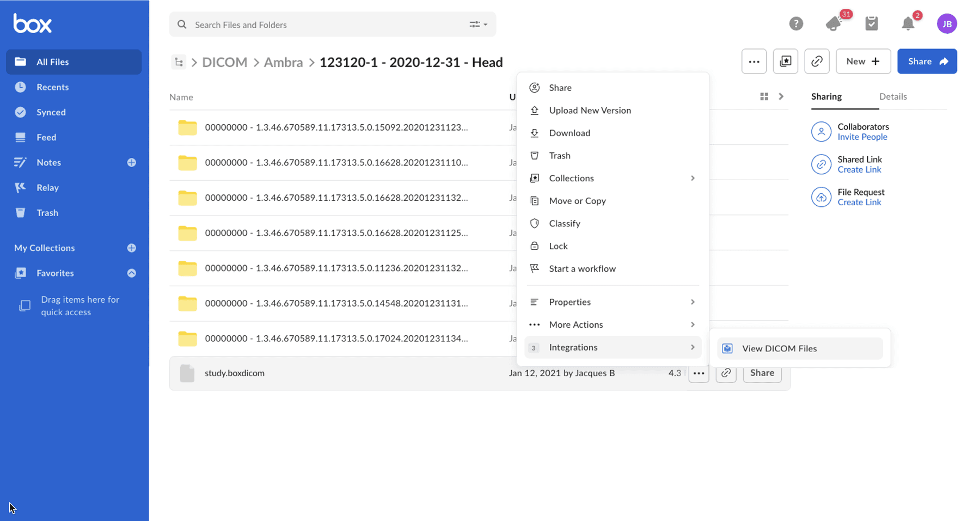Open announcements megaphone icon
980x521 pixels.
(x=834, y=23)
